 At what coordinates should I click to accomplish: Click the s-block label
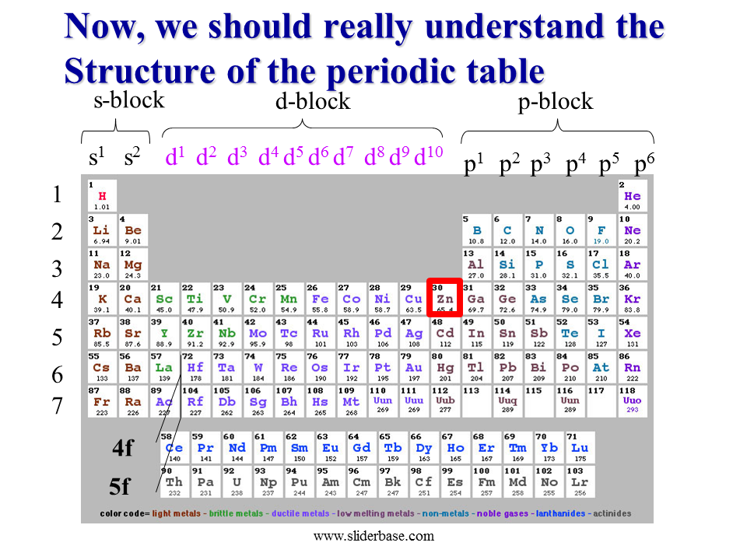tap(129, 100)
